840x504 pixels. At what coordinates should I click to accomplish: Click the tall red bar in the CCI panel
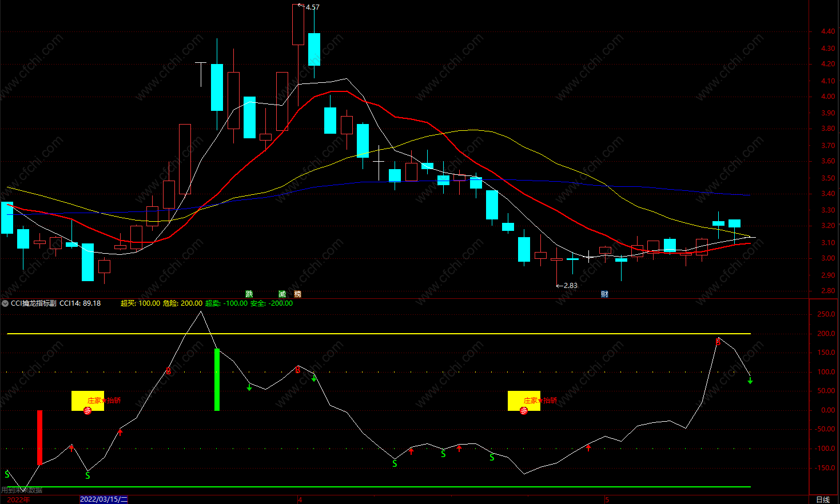[39, 437]
